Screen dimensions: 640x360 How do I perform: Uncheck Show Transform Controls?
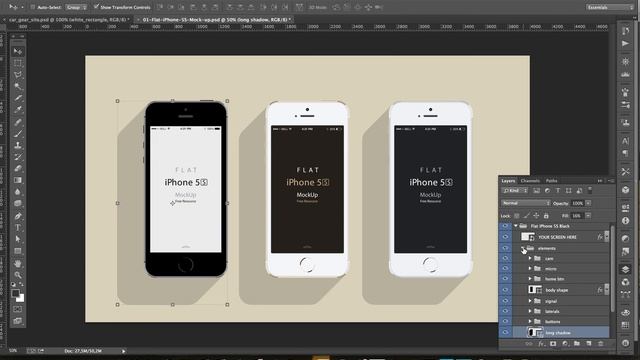(96, 7)
